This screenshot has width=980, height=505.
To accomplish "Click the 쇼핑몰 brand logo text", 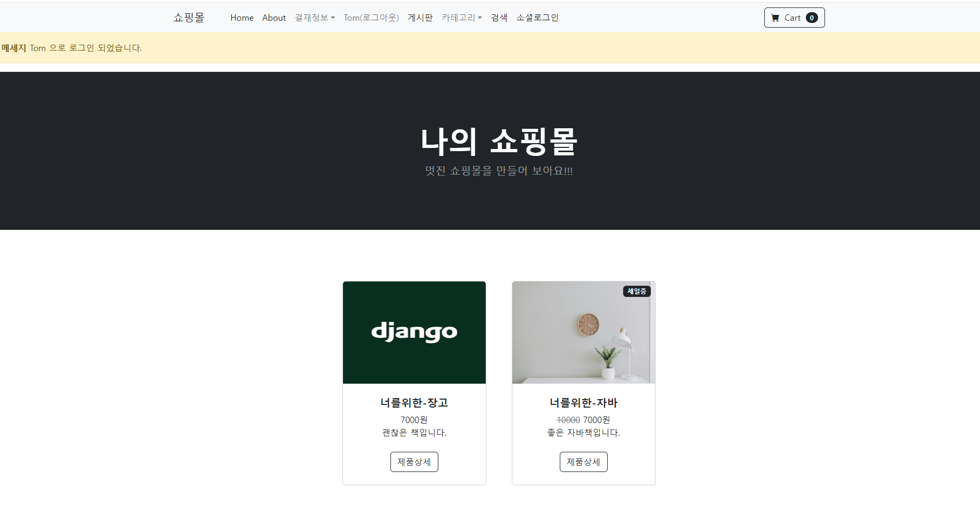I will [x=189, y=18].
